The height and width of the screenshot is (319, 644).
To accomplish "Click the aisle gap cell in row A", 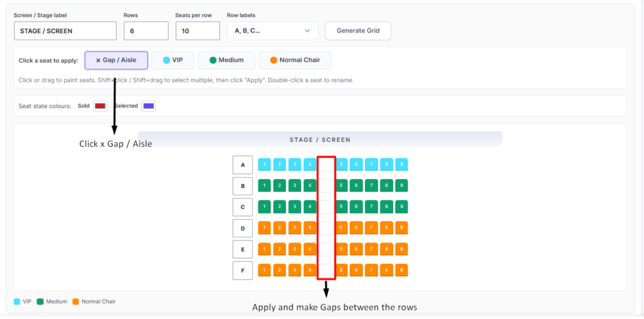I will tap(326, 165).
